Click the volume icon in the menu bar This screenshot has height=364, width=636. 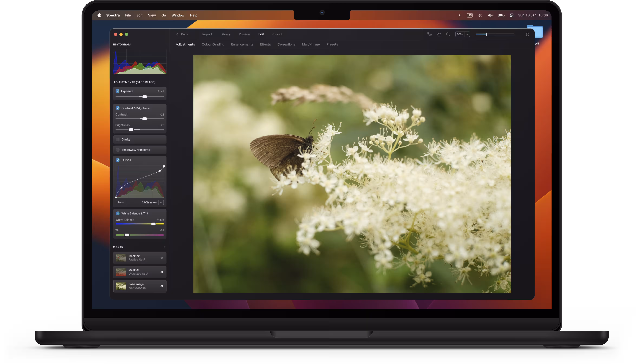point(490,15)
